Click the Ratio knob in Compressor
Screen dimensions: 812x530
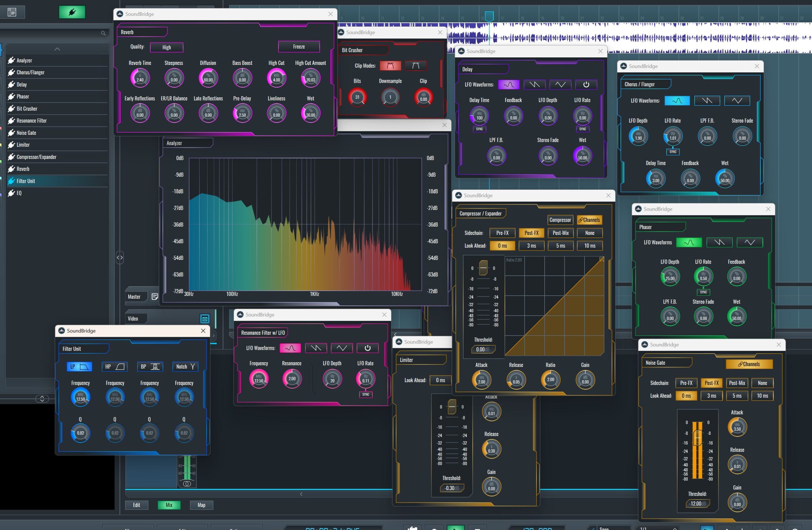click(x=551, y=380)
